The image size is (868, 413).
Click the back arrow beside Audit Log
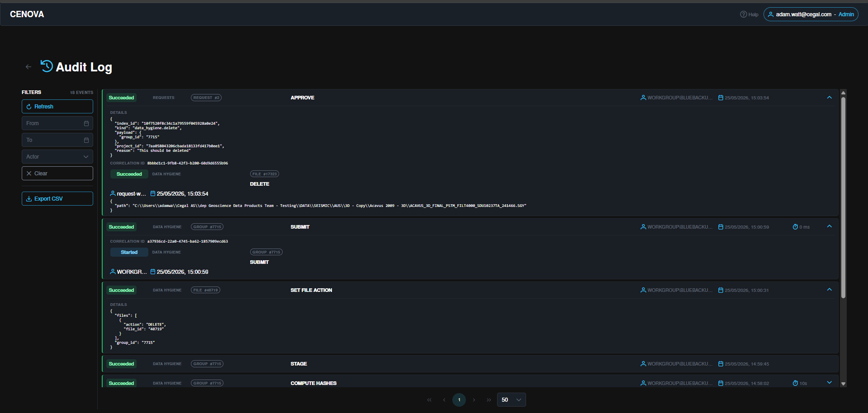28,67
